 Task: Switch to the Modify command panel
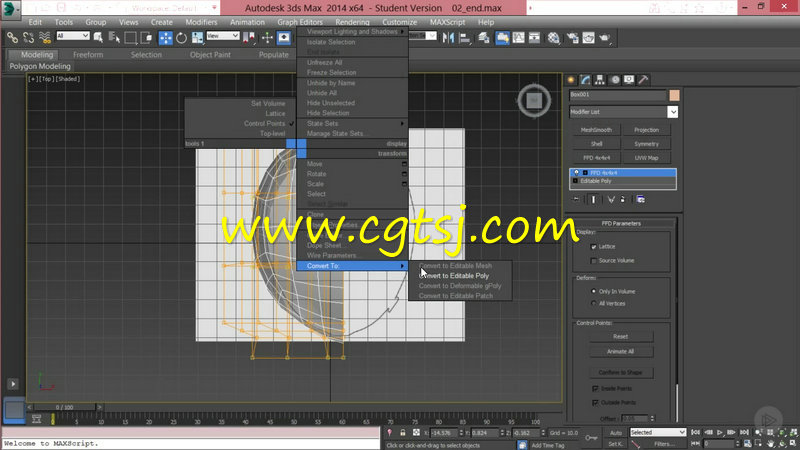pyautogui.click(x=585, y=80)
